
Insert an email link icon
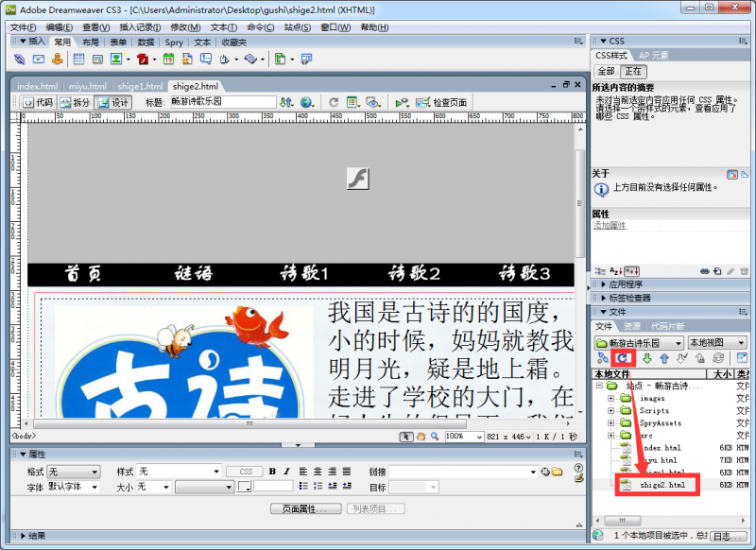(39, 60)
